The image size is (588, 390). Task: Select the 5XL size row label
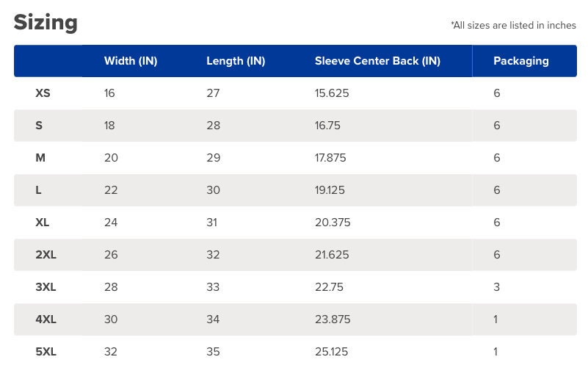coord(46,352)
